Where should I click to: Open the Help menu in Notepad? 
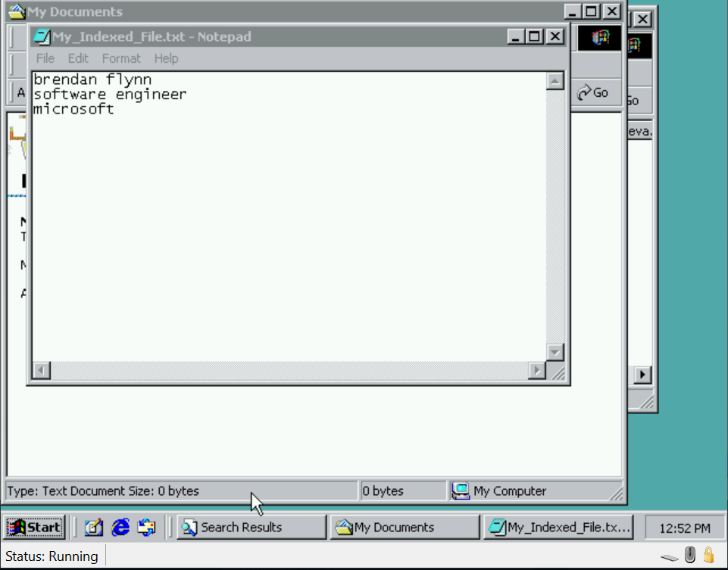coord(166,58)
